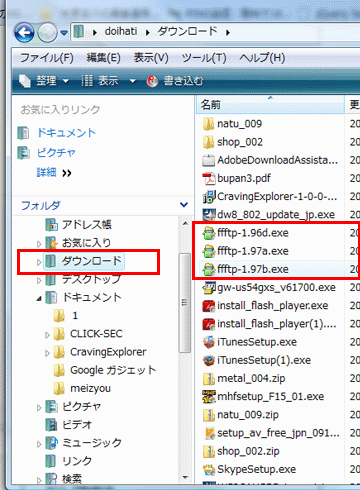Collapse ドキュメント tree node

click(39, 299)
